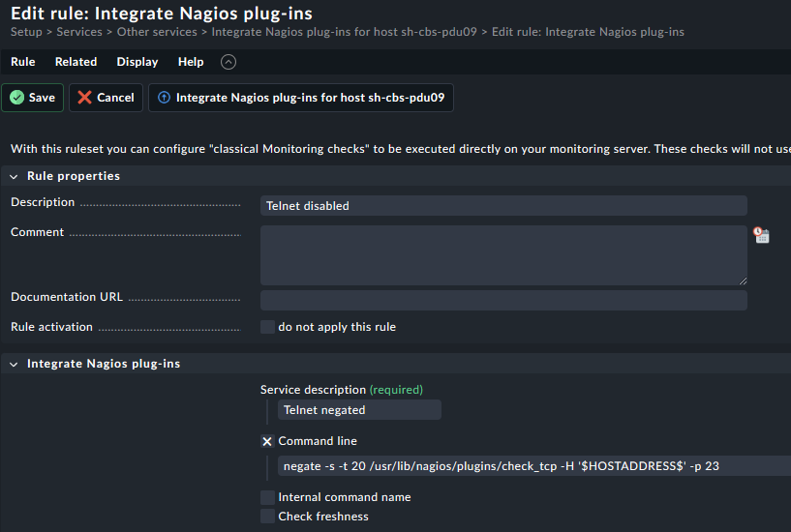Focus the Documentation URL field
The image size is (791, 532).
click(503, 300)
